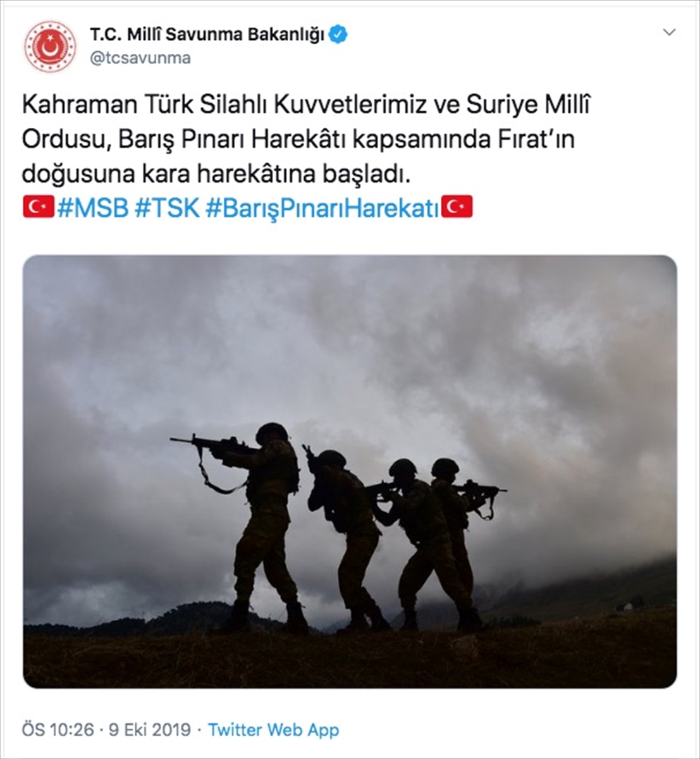Open the #MSB hashtag
This screenshot has width=700, height=759.
[x=92, y=208]
